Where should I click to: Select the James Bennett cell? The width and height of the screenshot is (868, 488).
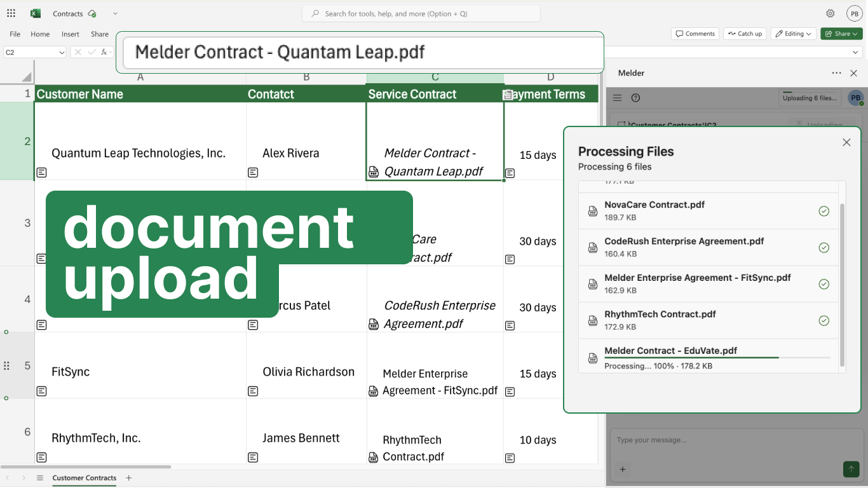click(x=306, y=432)
